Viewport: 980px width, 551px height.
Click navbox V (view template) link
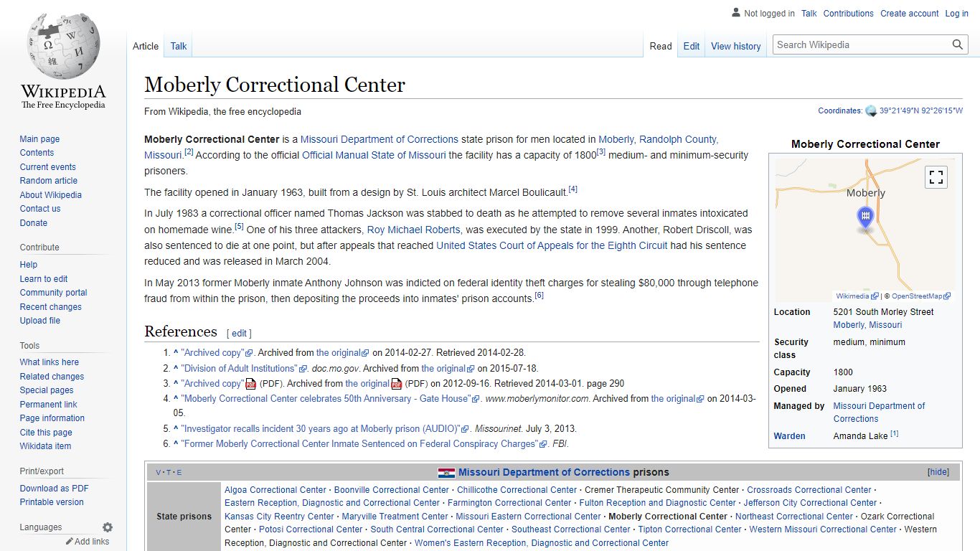(159, 473)
